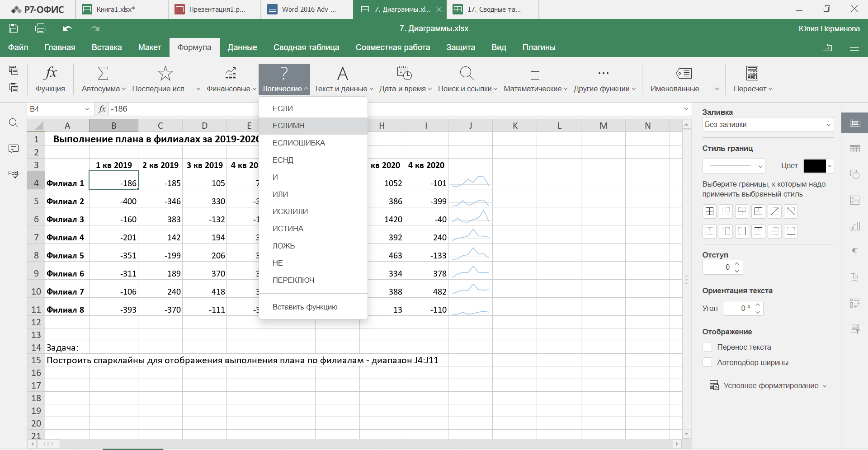The height and width of the screenshot is (450, 868).
Task: Open the Function insert button
Action: point(50,79)
